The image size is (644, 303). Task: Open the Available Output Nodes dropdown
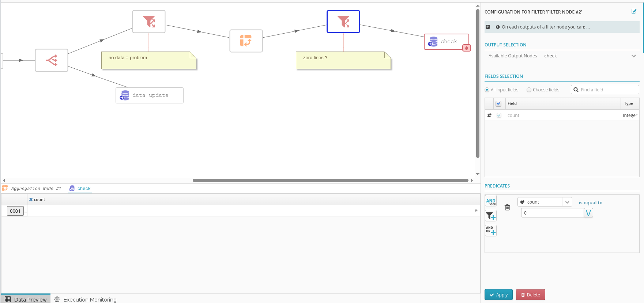click(590, 56)
